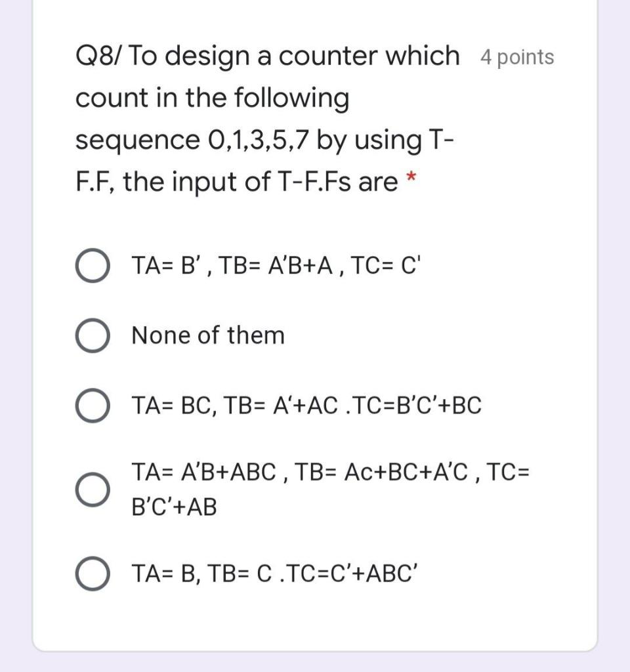Click the radio circle for the last answer choice

(92, 574)
